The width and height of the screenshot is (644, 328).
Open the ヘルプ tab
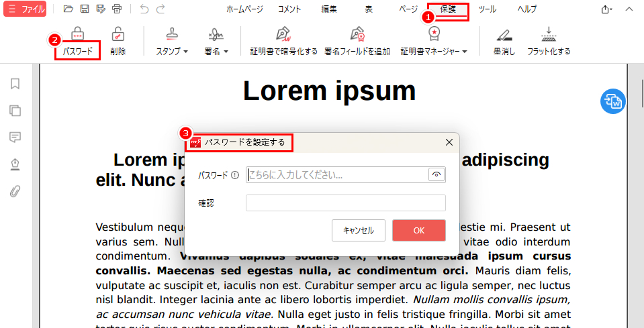click(527, 9)
